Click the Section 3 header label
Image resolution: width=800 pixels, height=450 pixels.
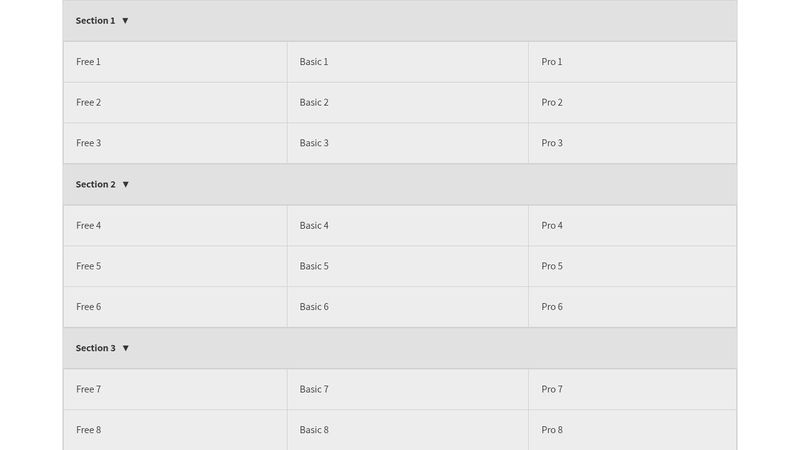95,348
